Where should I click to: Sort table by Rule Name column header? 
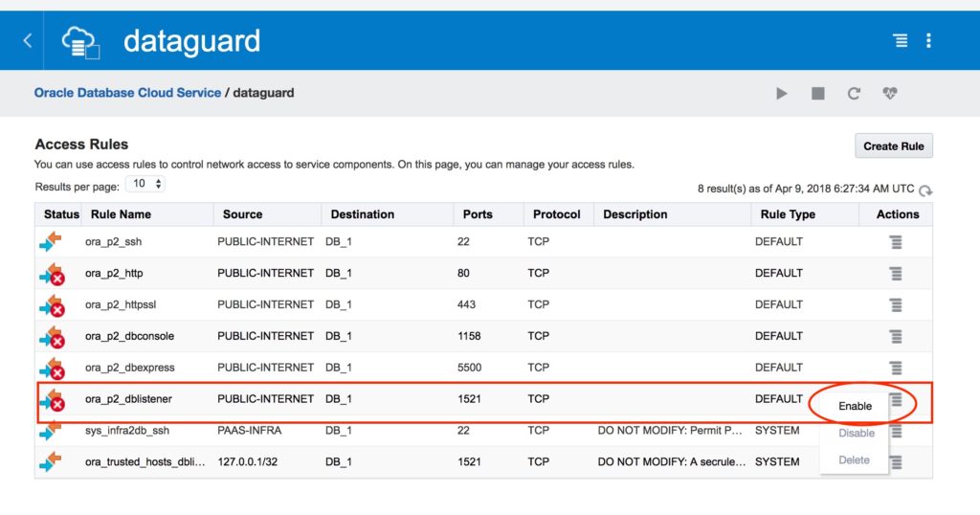point(121,214)
